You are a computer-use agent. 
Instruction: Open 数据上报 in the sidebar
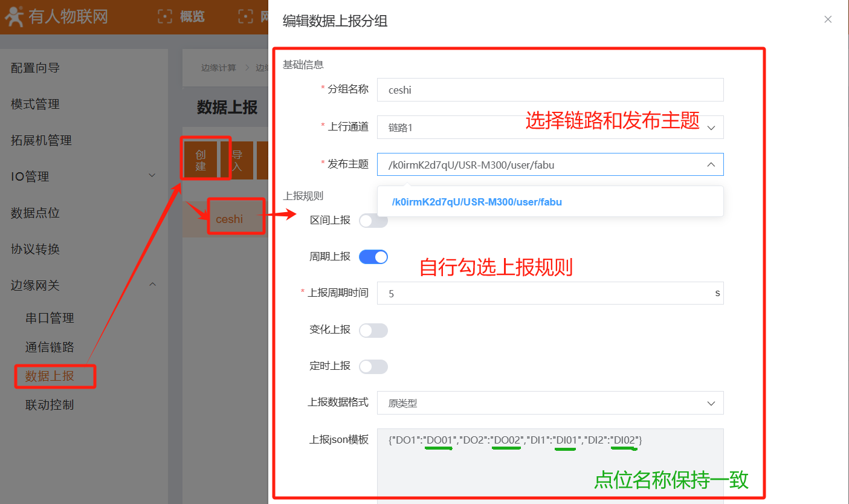click(x=50, y=376)
